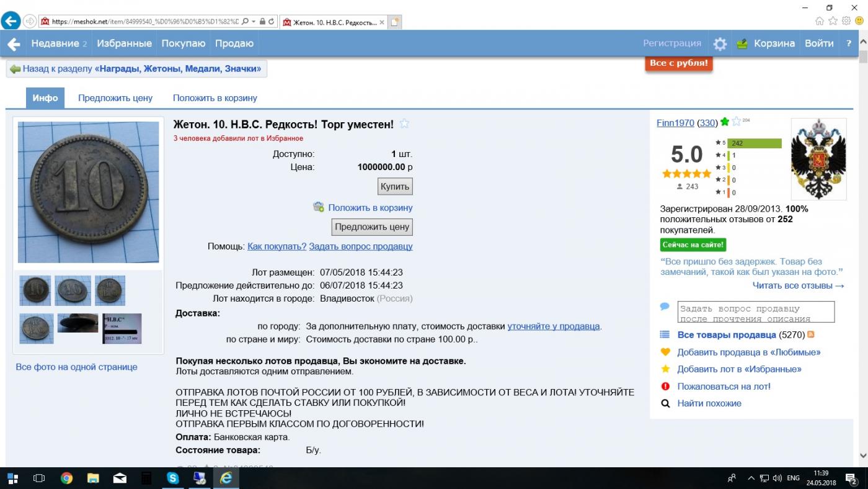Open Skype from the taskbar
The image size is (868, 489).
pyautogui.click(x=173, y=478)
